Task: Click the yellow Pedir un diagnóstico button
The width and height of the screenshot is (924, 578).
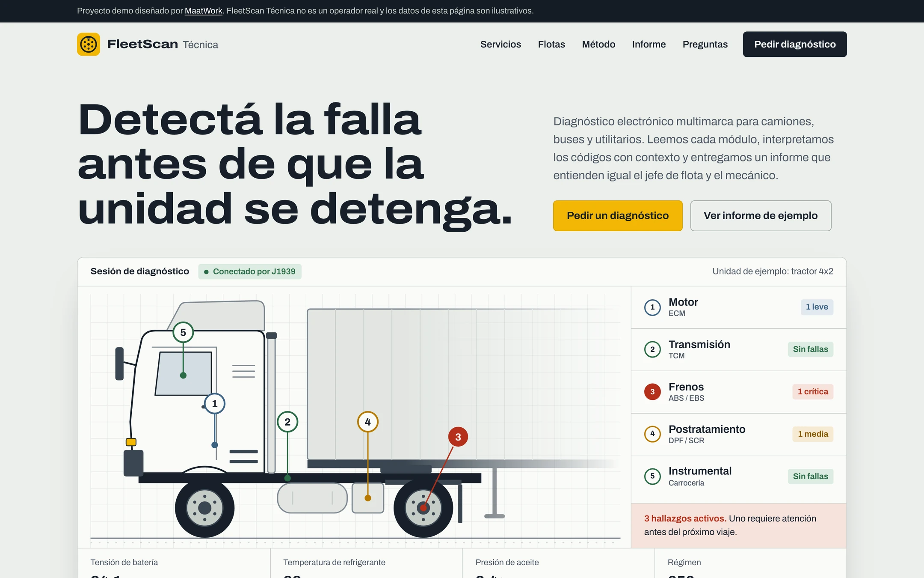Action: click(618, 216)
